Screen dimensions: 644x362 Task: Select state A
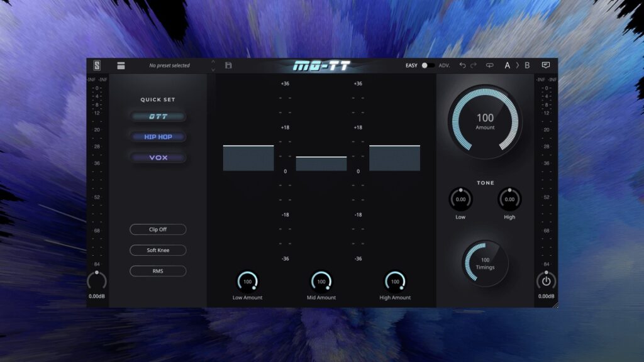pyautogui.click(x=508, y=65)
